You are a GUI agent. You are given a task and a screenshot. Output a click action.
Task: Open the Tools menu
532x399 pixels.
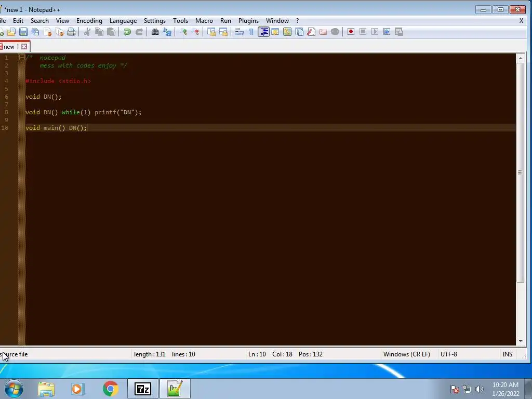coord(180,21)
